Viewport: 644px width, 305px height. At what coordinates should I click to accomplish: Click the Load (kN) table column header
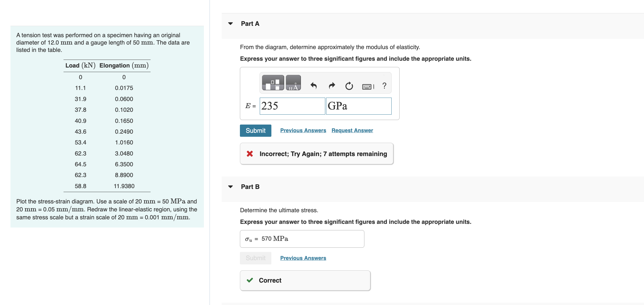(x=80, y=66)
